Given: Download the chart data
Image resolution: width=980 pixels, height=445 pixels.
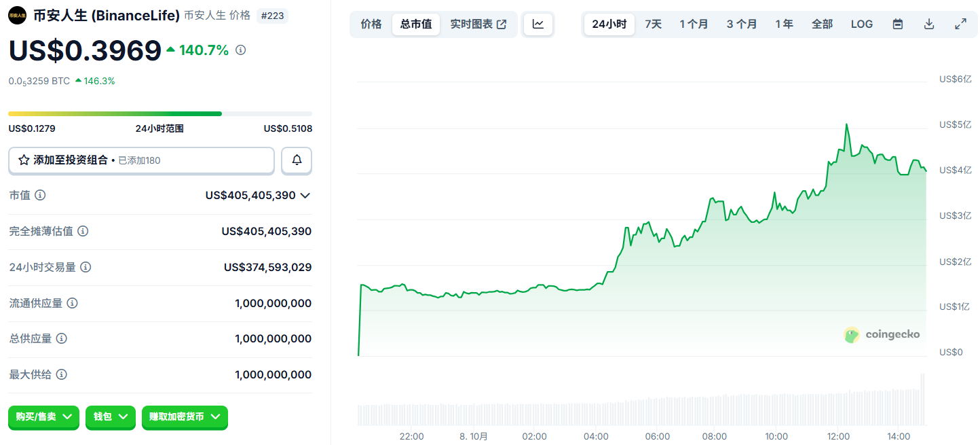Looking at the screenshot, I should click(x=929, y=24).
